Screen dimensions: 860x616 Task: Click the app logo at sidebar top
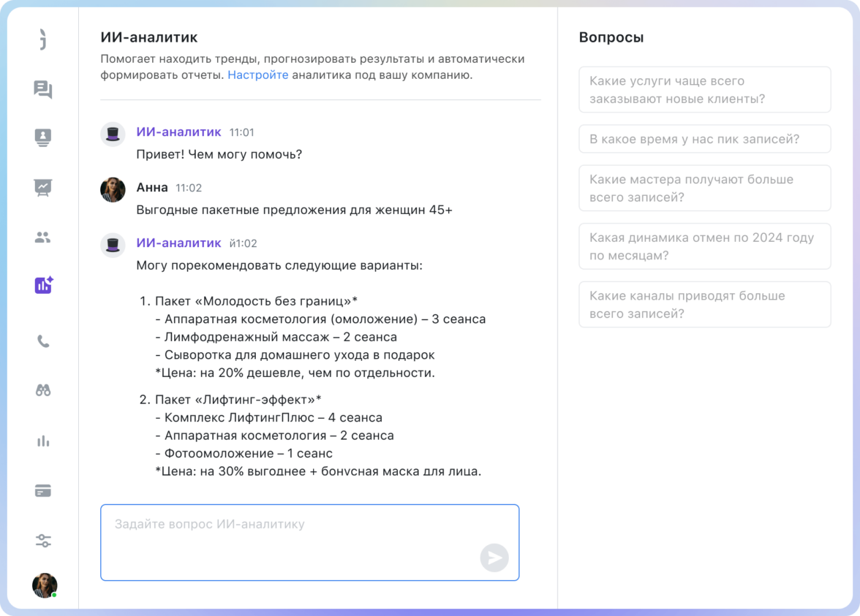point(42,39)
